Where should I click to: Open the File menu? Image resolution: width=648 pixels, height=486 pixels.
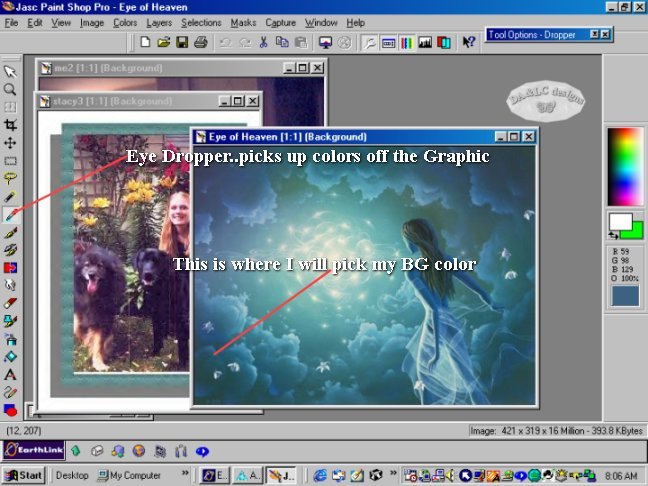click(11, 23)
